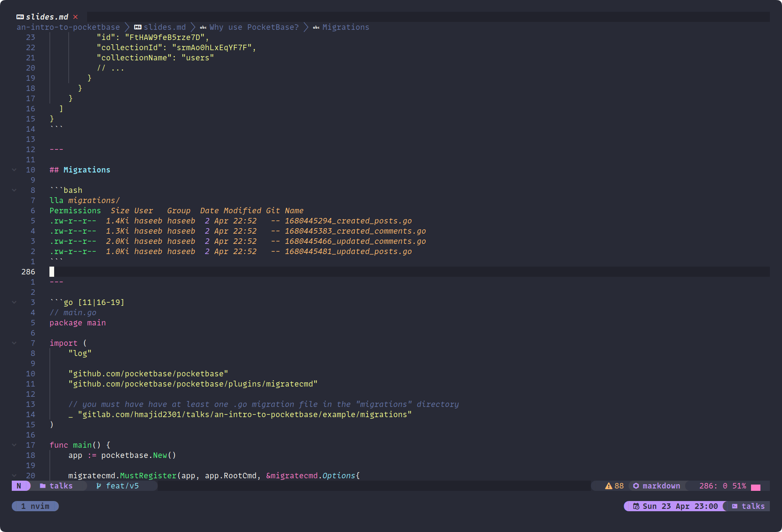Click the calendar clock icon in tmux bar
Image resolution: width=782 pixels, height=532 pixels.
pos(636,506)
